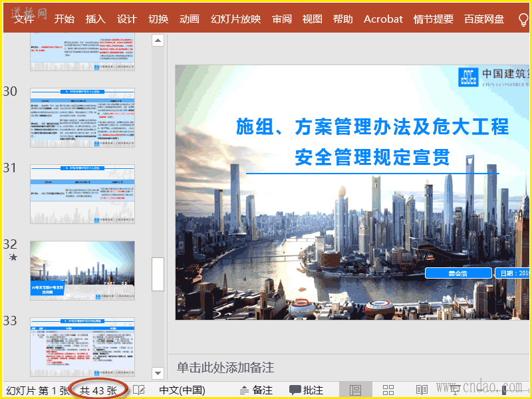The height and width of the screenshot is (399, 532).
Task: Click the lightbulb Tell Me icon
Action: [x=523, y=20]
